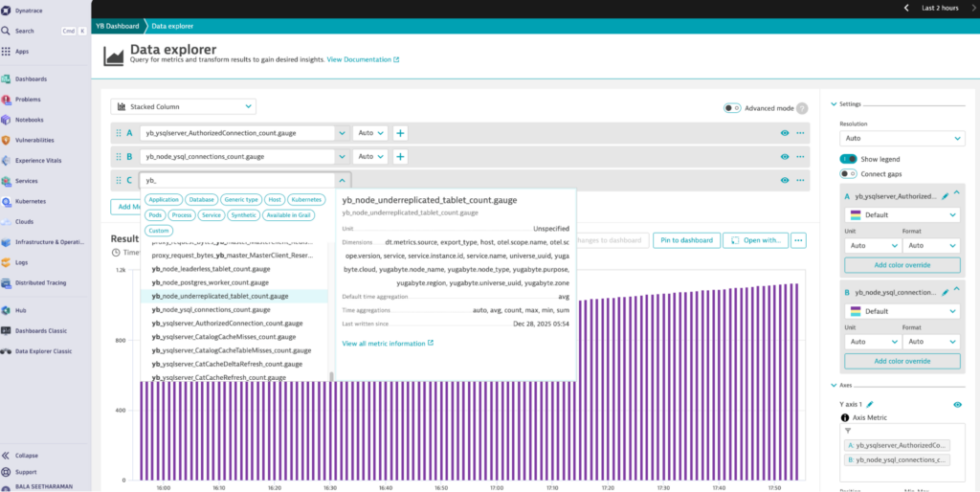Add a filter to metric B with plus
This screenshot has height=492, width=980.
click(x=401, y=157)
